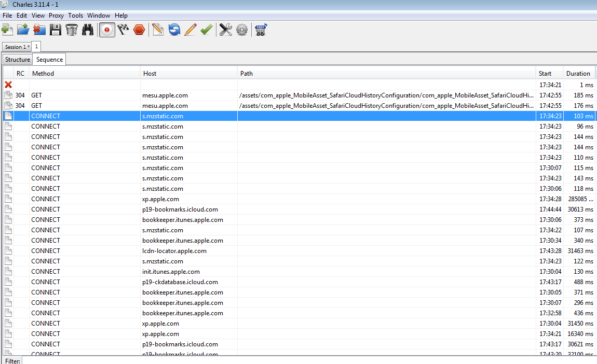This screenshot has height=364, width=597.
Task: Select p19-bookmarks.icloud.com row with 30613 ms
Action: [x=299, y=209]
